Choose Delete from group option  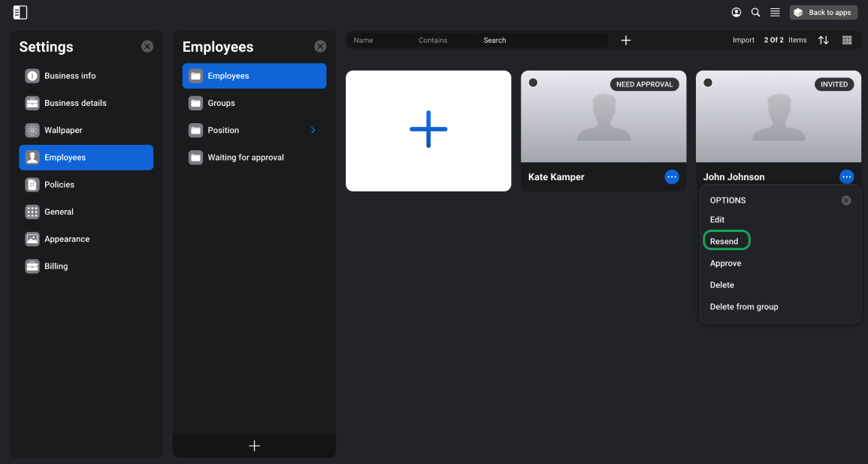pyautogui.click(x=744, y=307)
